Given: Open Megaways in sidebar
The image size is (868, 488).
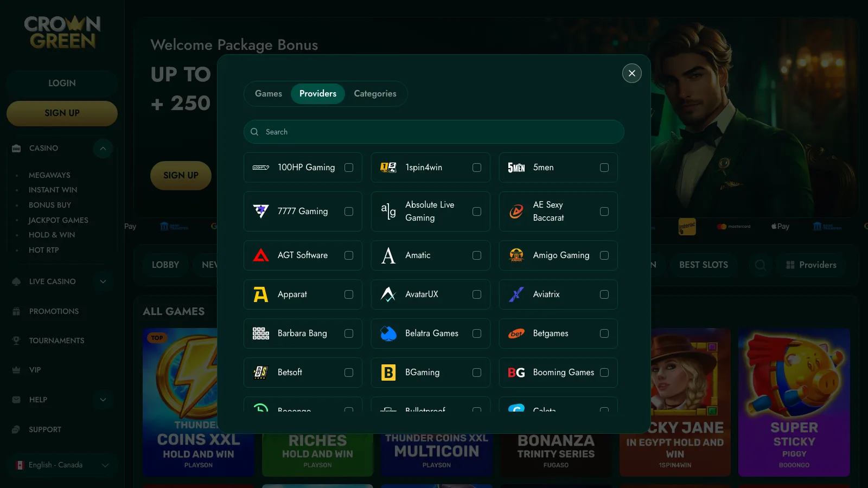Looking at the screenshot, I should 49,175.
